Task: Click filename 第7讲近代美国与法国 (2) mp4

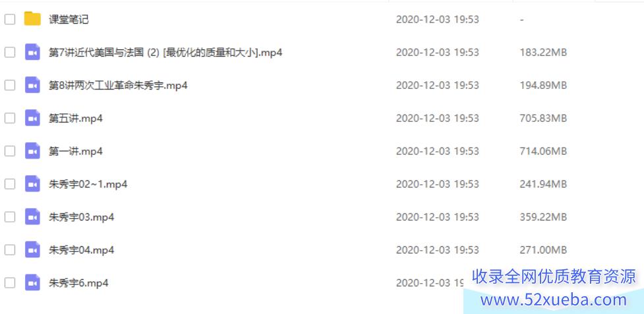Action: pyautogui.click(x=165, y=53)
